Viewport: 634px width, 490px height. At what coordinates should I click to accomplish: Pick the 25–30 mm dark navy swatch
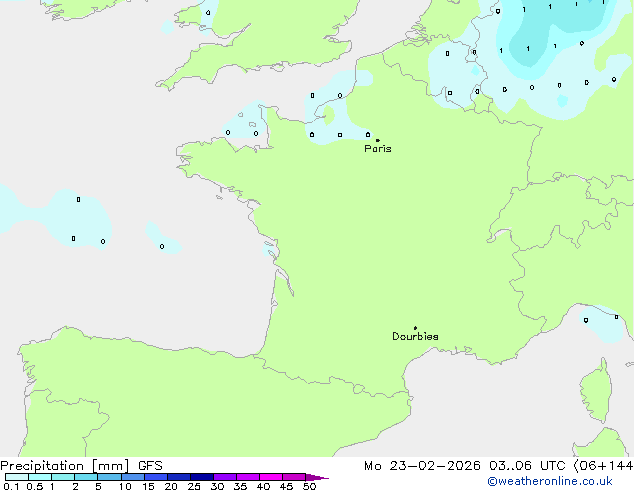click(202, 477)
